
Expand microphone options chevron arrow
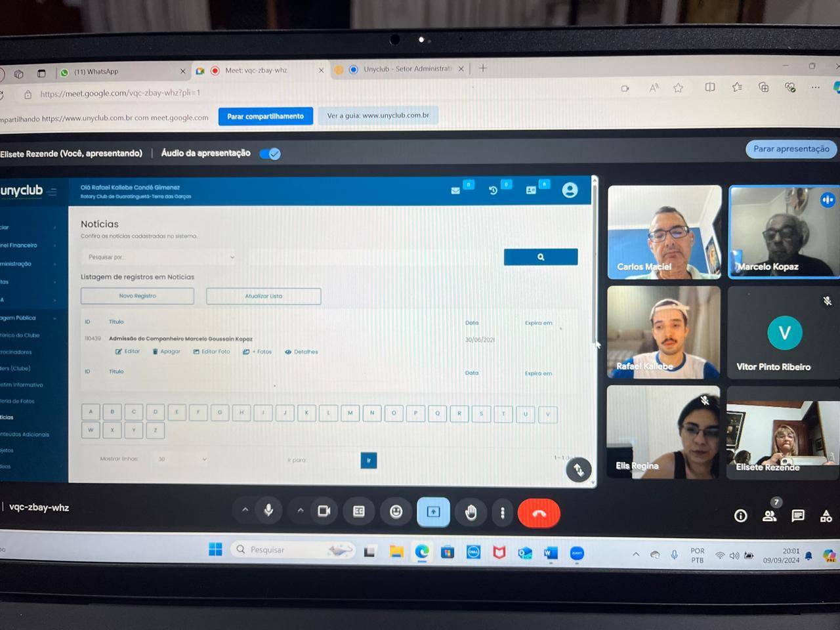pyautogui.click(x=245, y=510)
